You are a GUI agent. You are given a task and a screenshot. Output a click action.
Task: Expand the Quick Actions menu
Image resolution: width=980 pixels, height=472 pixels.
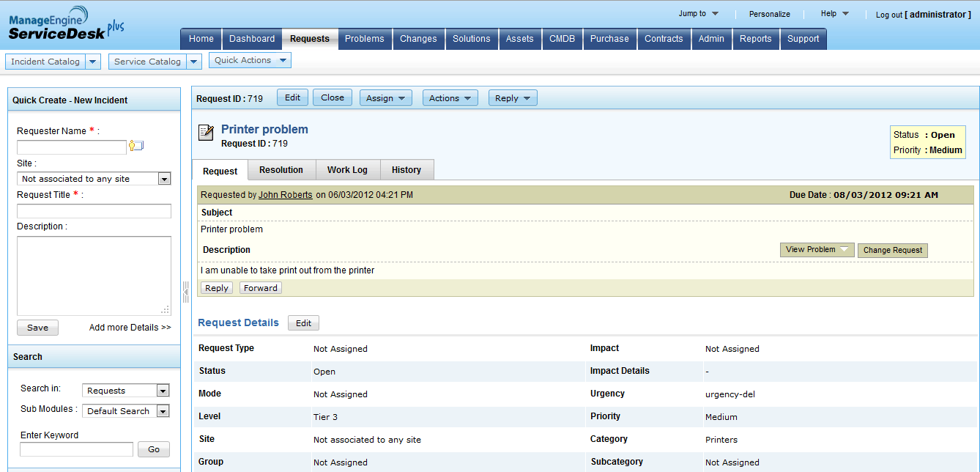tap(250, 60)
